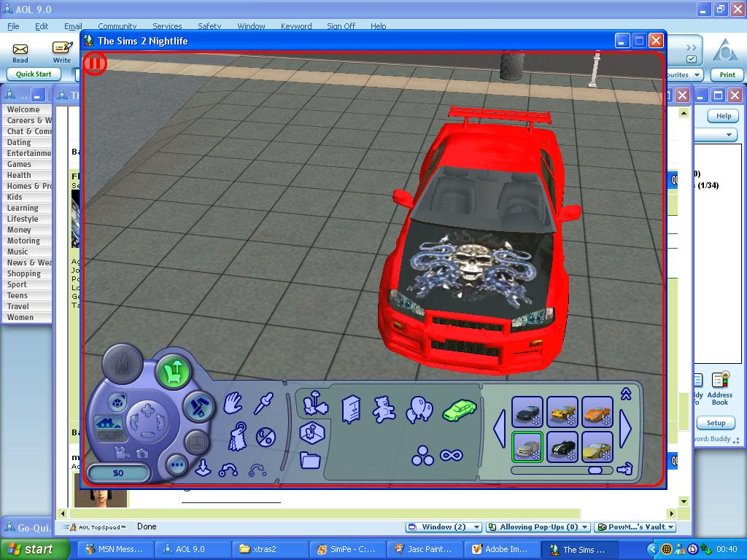This screenshot has height=560, width=747.
Task: Toggle sort by function view
Action: (x=314, y=403)
